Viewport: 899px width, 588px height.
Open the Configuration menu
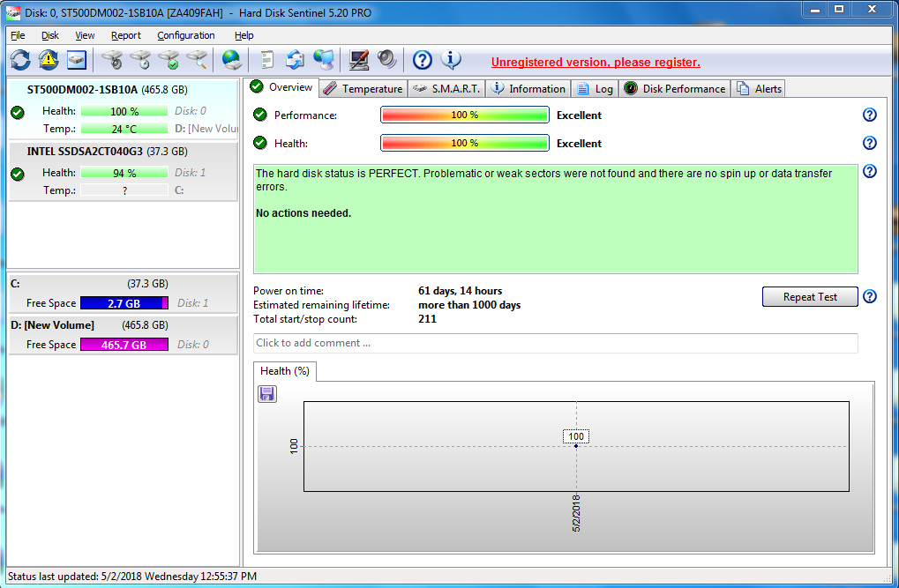pyautogui.click(x=185, y=35)
